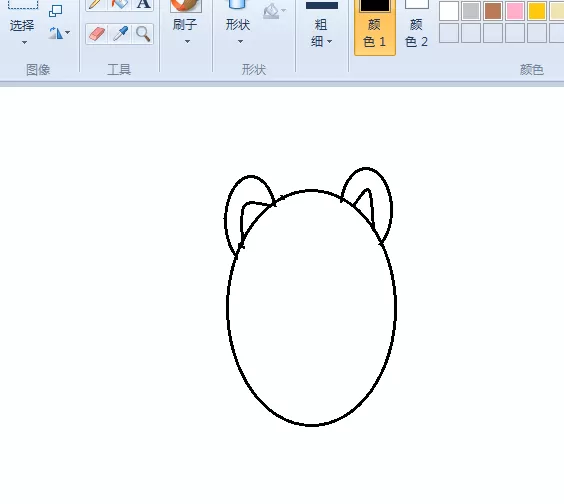This screenshot has width=564, height=504.
Task: Select the light gray color swatch
Action: [x=471, y=11]
